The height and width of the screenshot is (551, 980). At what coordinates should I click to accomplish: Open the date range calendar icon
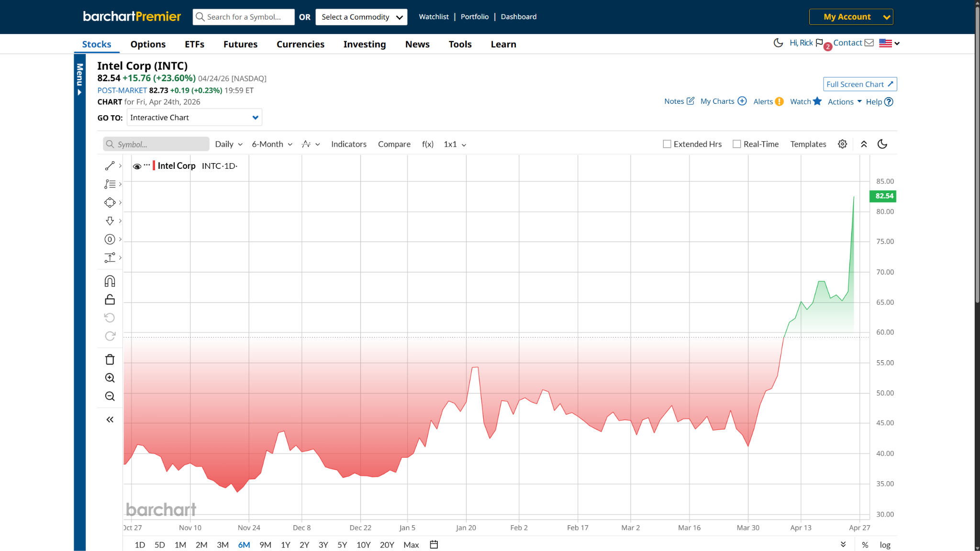point(434,544)
